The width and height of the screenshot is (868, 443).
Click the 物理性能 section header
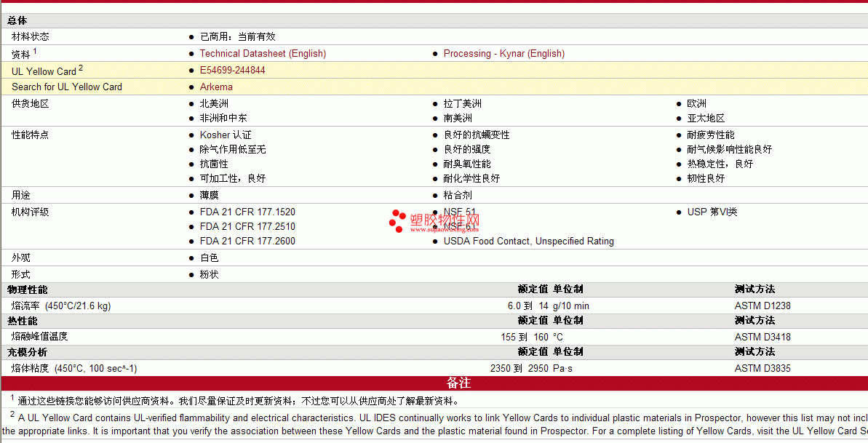pos(27,290)
